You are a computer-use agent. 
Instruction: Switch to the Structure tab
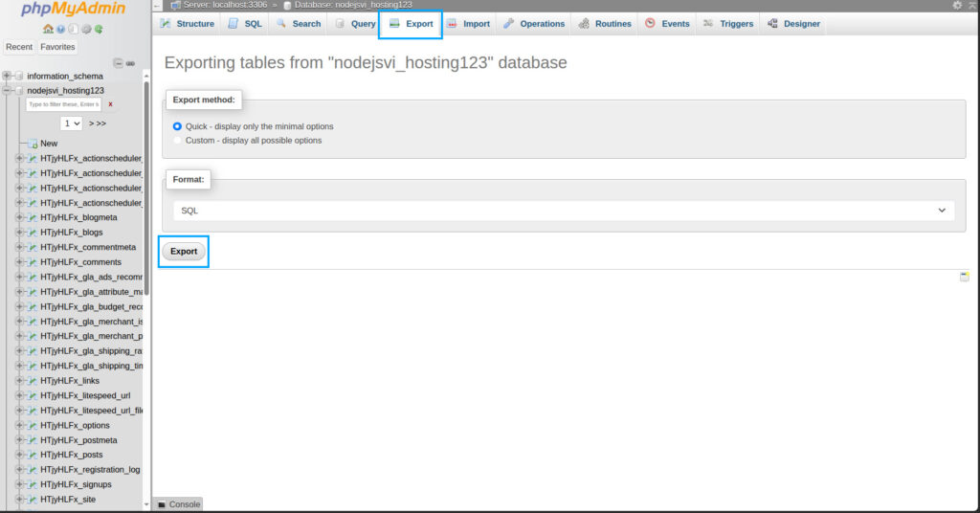187,24
